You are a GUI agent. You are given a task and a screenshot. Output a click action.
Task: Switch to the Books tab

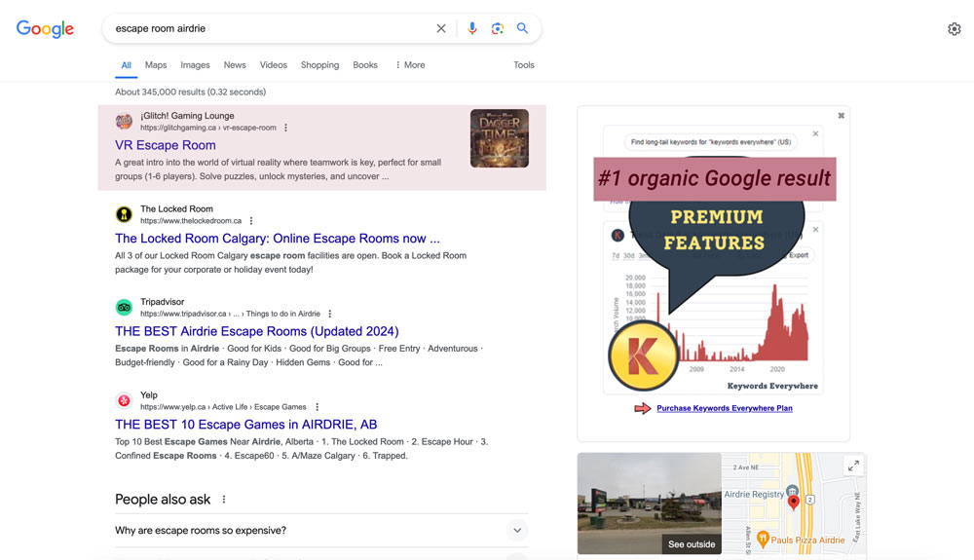pos(365,65)
